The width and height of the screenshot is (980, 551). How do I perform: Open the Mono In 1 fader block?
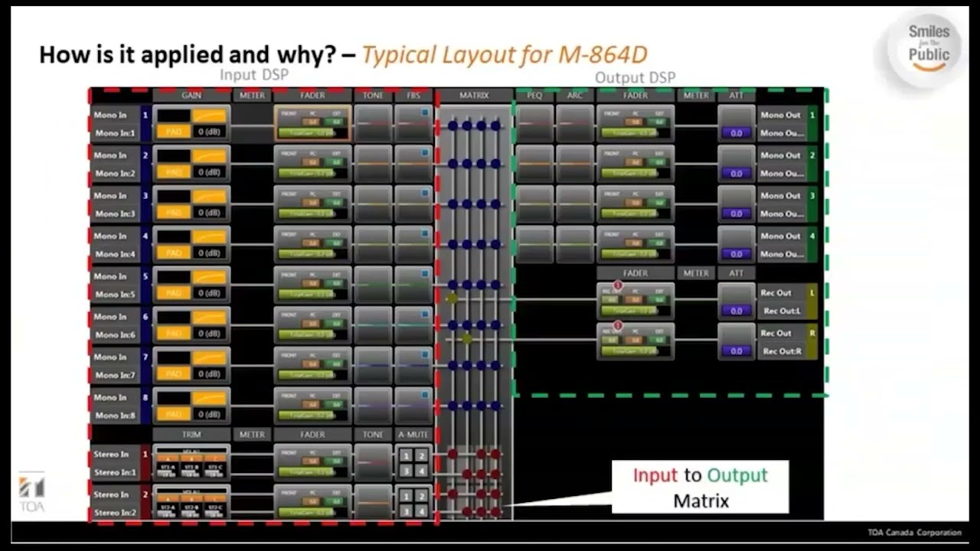point(313,123)
